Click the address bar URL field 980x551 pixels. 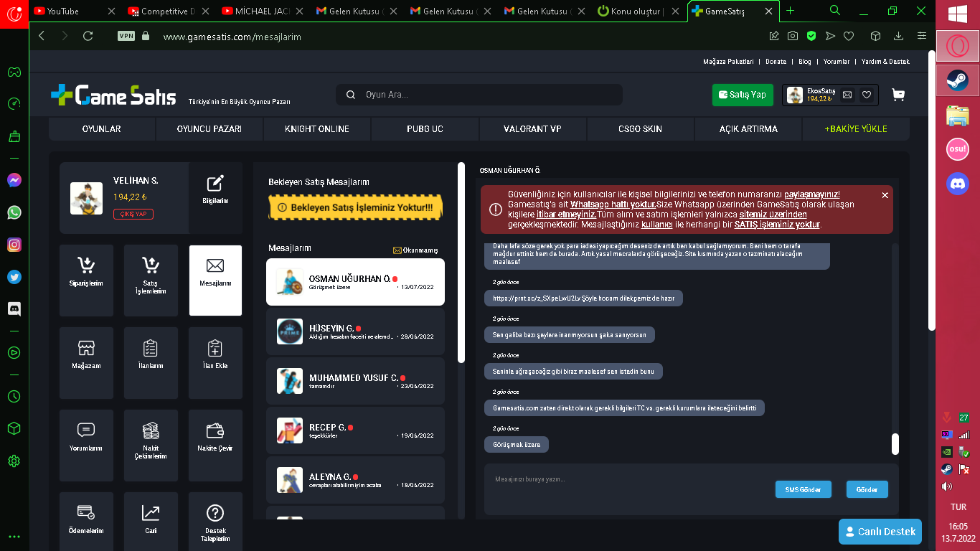point(459,36)
